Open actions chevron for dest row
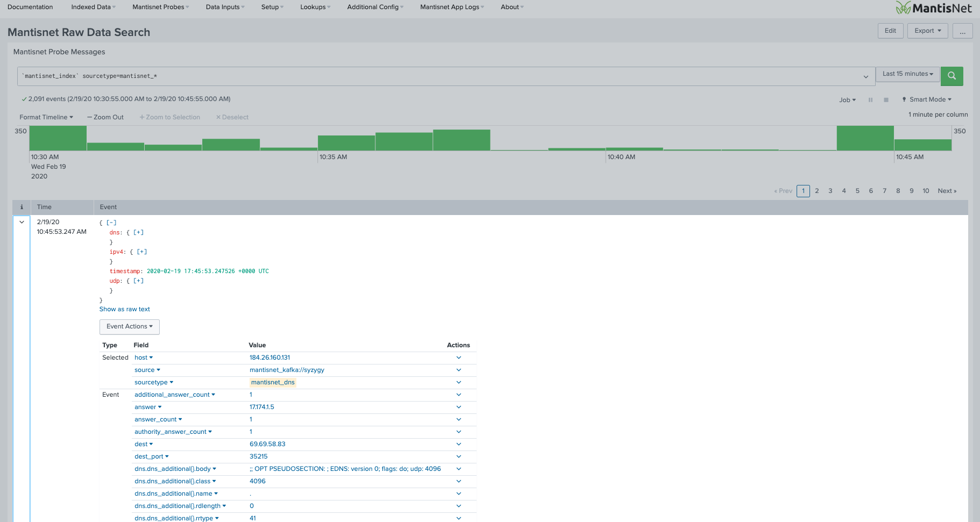Screen dimensions: 980x522 (x=459, y=444)
